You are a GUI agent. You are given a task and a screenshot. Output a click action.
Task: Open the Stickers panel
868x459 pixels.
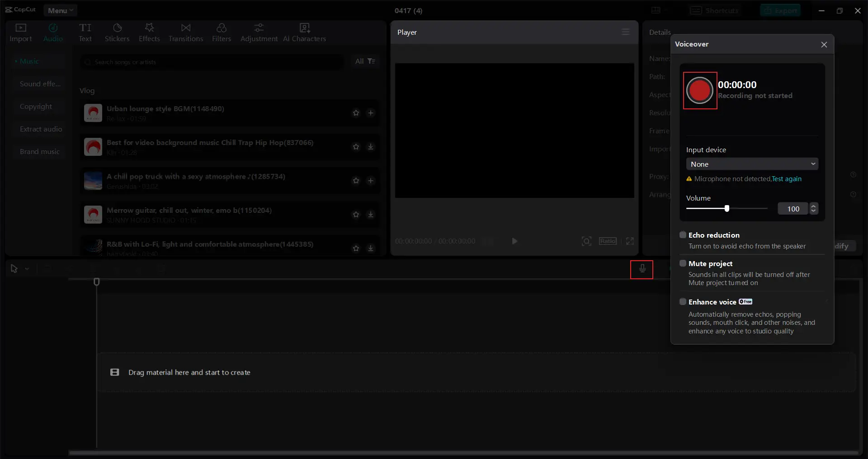(x=117, y=32)
